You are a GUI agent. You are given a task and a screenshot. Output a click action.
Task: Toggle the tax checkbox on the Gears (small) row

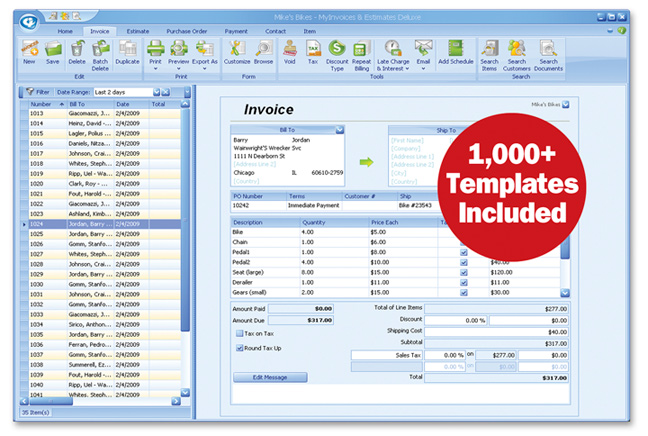[463, 292]
